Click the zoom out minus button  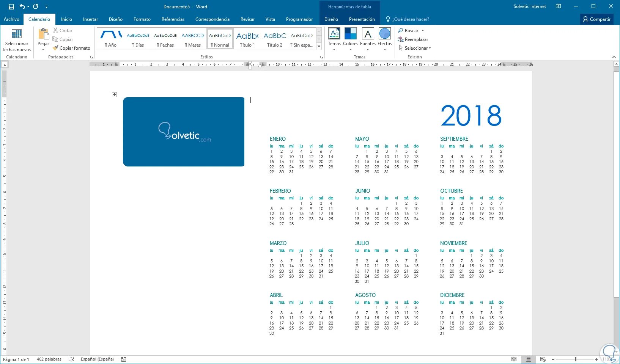tap(553, 359)
